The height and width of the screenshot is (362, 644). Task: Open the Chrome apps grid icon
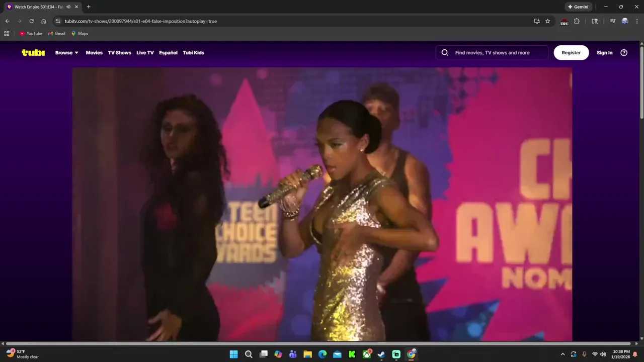[7, 34]
